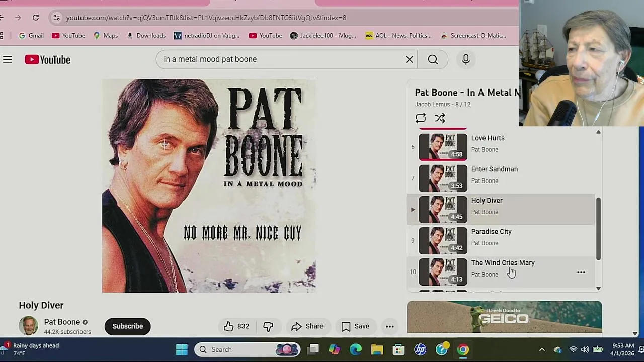Screen dimensions: 644x362
Task: Click the page scrollbar down arrow
Action: [635, 333]
